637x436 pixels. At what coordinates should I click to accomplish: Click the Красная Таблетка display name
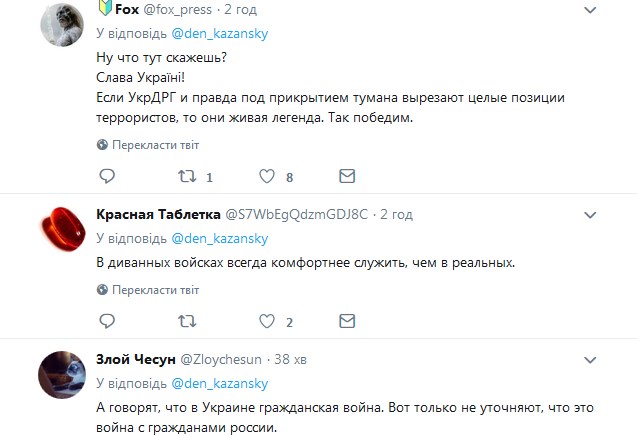[x=157, y=215]
